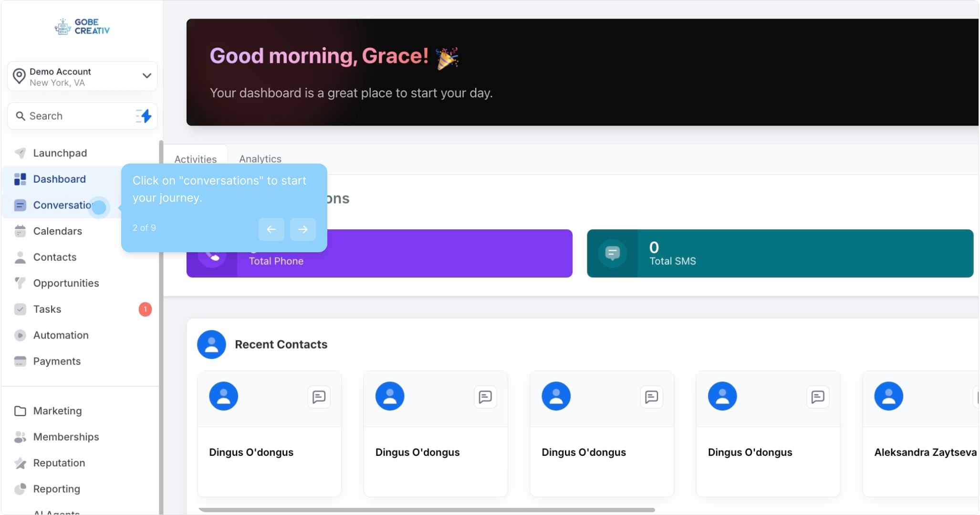Click the Reputation star icon

tap(20, 463)
